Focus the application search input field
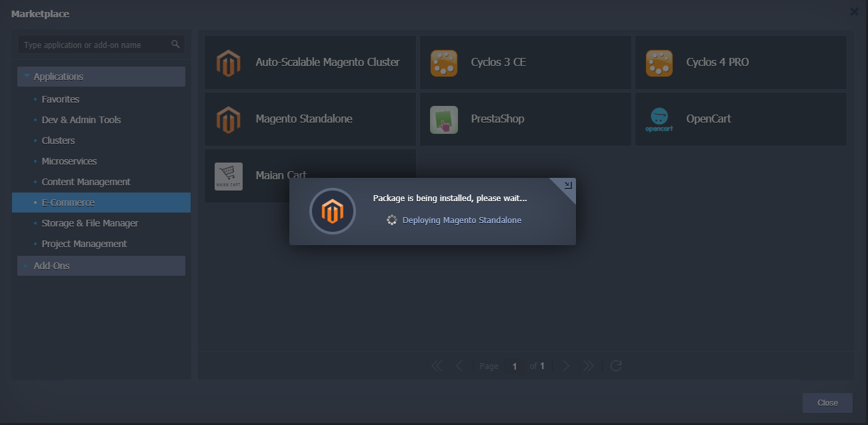The width and height of the screenshot is (868, 425). (93, 45)
